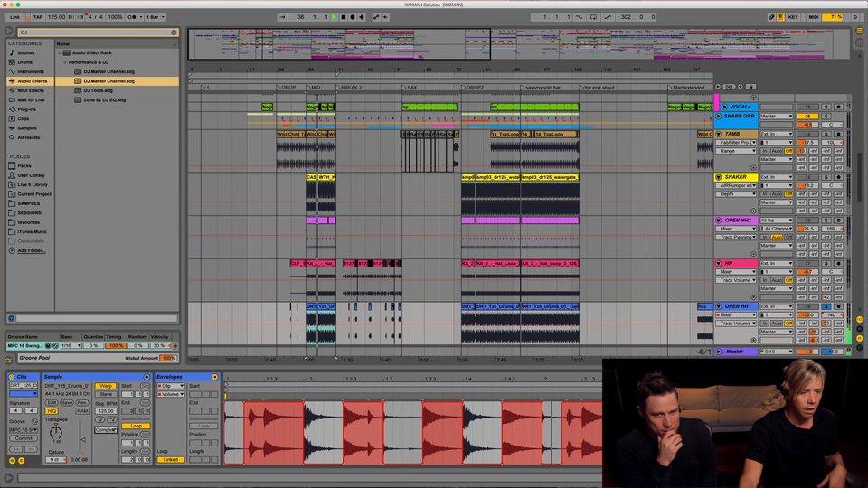Adjust the Transpose knob

point(56,432)
